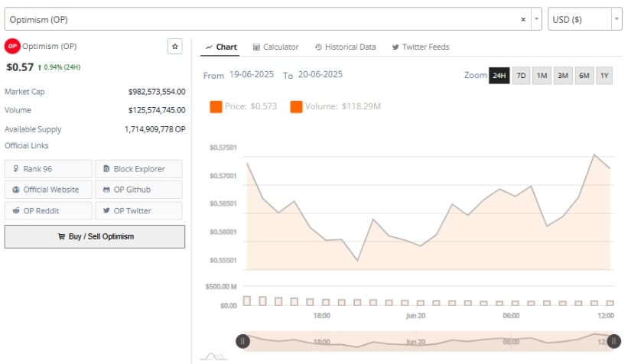Click the To date 20-06-2025 field
This screenshot has width=631, height=364.
pyautogui.click(x=320, y=74)
